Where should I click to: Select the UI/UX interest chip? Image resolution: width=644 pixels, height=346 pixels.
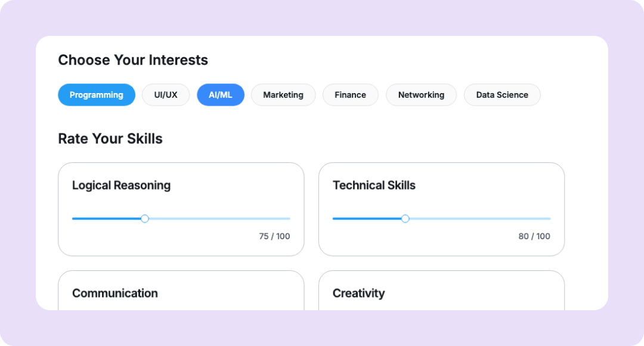click(166, 95)
